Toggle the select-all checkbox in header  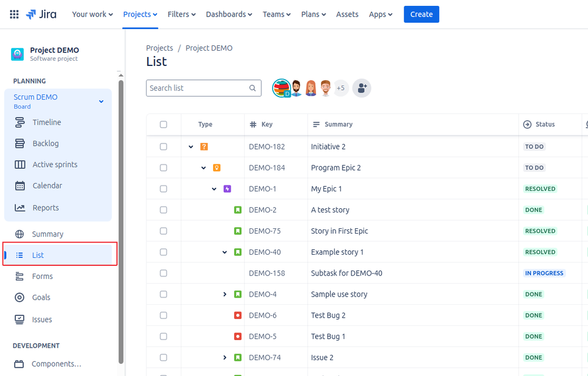pos(164,125)
